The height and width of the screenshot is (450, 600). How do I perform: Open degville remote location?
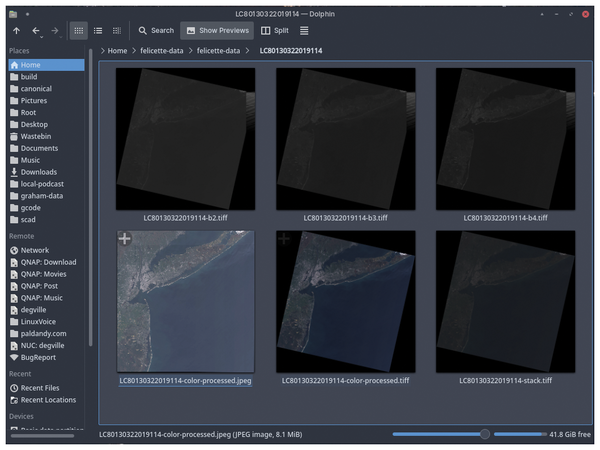[x=46, y=310]
